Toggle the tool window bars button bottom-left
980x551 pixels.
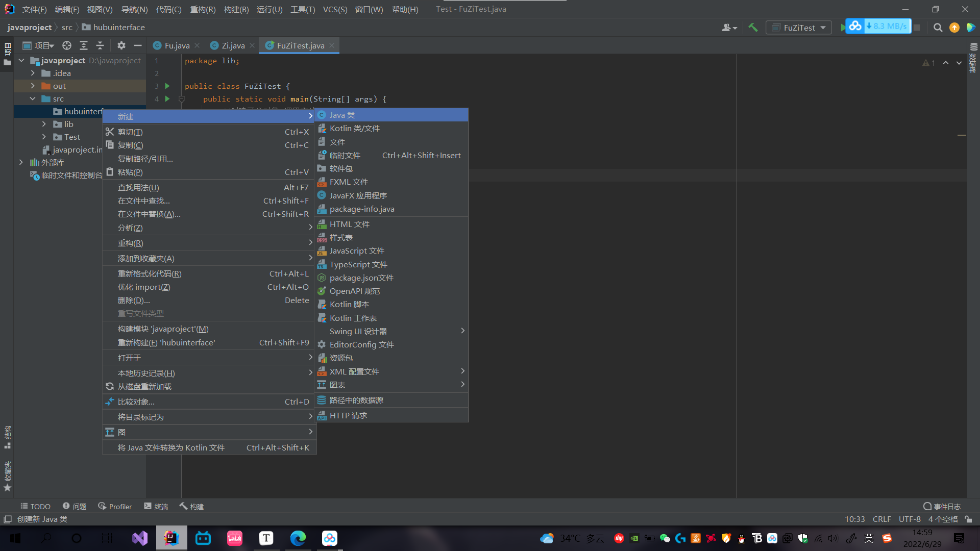click(x=8, y=519)
